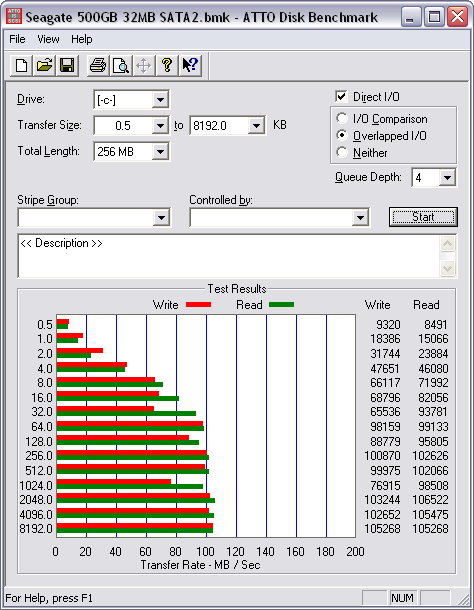Image resolution: width=474 pixels, height=610 pixels.
Task: Click the write value 76915
Action: pos(385,486)
